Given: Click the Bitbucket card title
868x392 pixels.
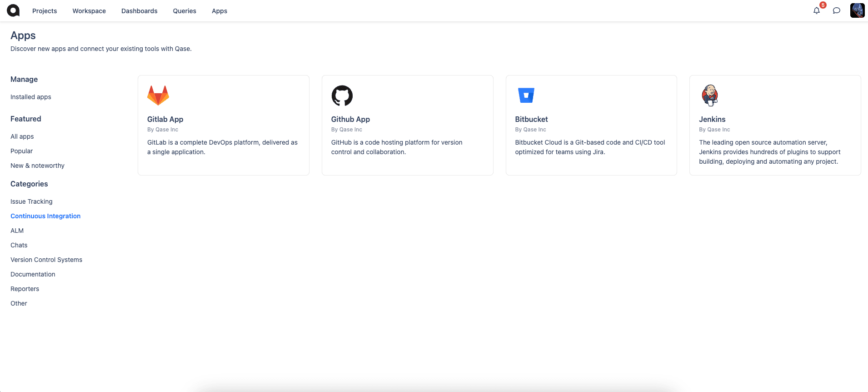Looking at the screenshot, I should coord(531,119).
